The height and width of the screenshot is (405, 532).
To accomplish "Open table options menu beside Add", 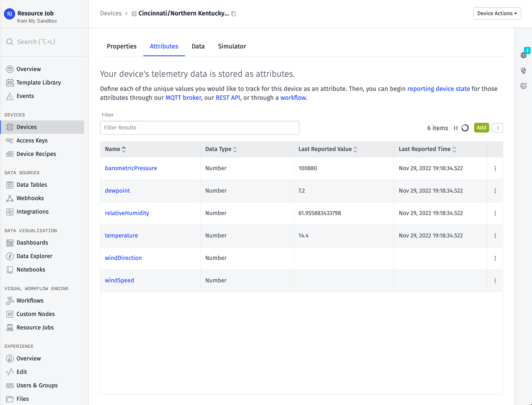I will (498, 128).
